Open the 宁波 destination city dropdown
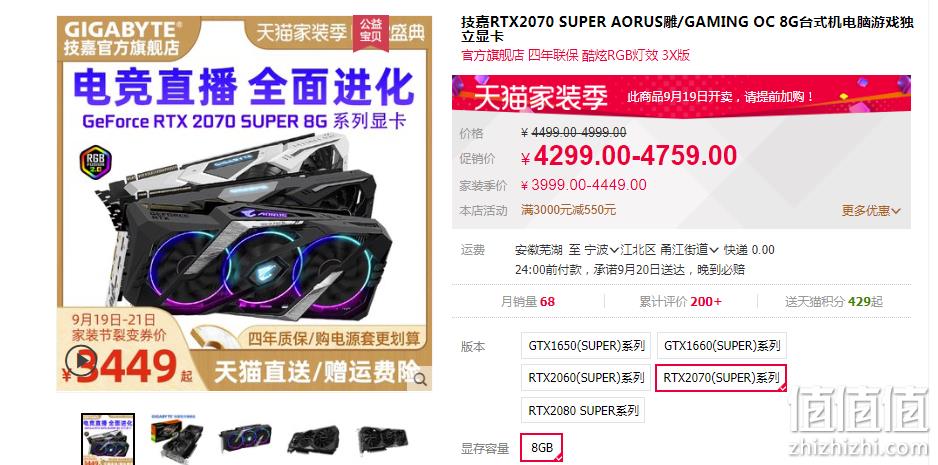 pos(601,250)
